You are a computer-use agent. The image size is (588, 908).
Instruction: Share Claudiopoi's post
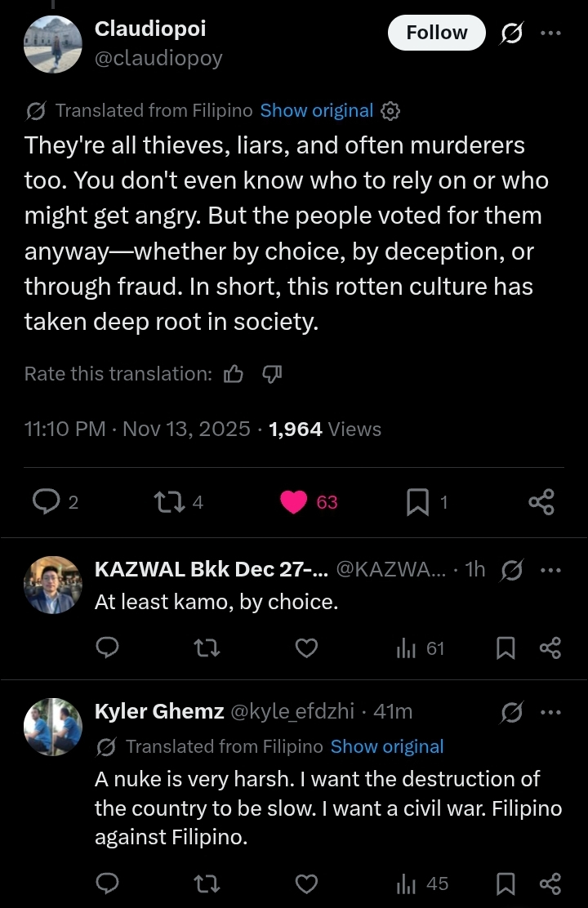click(541, 502)
